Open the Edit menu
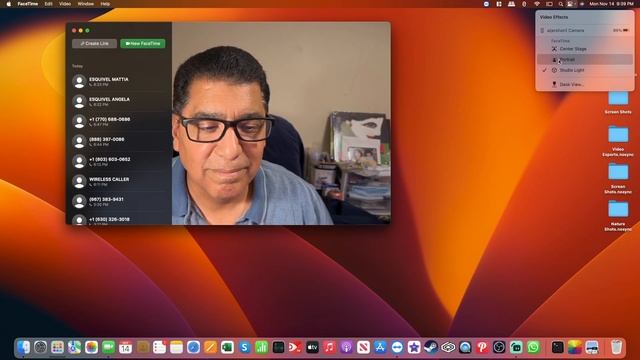Image resolution: width=640 pixels, height=360 pixels. [49, 4]
